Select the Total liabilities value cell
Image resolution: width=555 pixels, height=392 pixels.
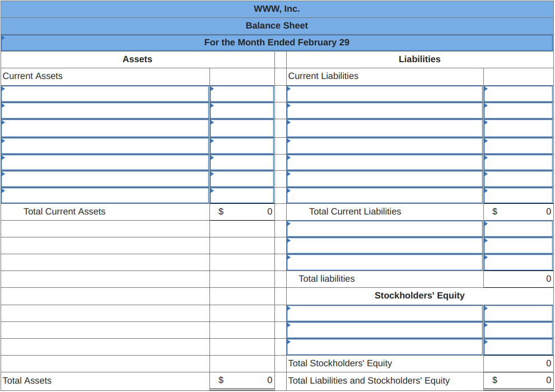point(518,278)
